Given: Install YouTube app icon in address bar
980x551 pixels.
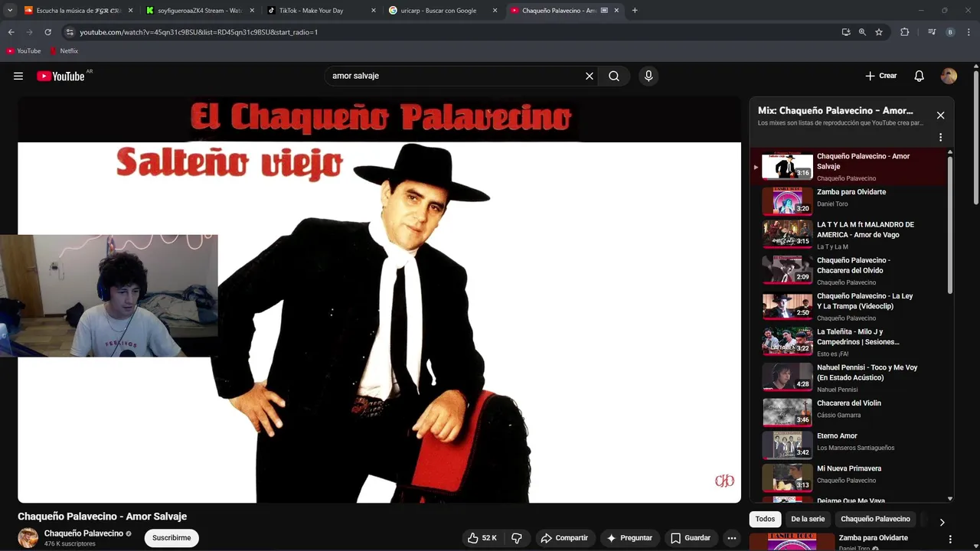Looking at the screenshot, I should (846, 32).
